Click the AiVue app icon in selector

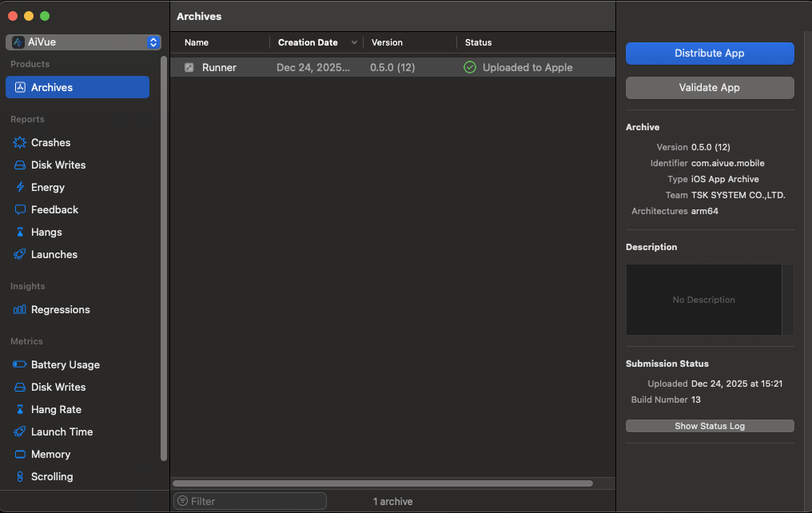tap(18, 42)
